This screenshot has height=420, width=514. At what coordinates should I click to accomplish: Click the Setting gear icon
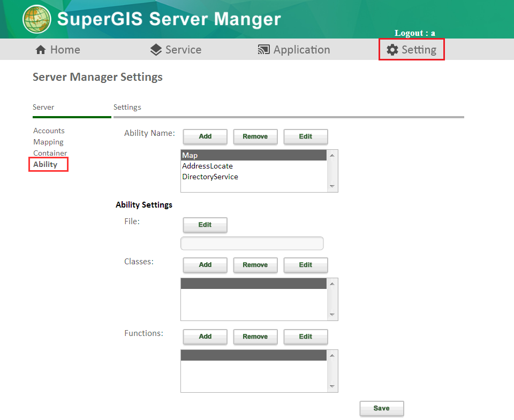(392, 50)
